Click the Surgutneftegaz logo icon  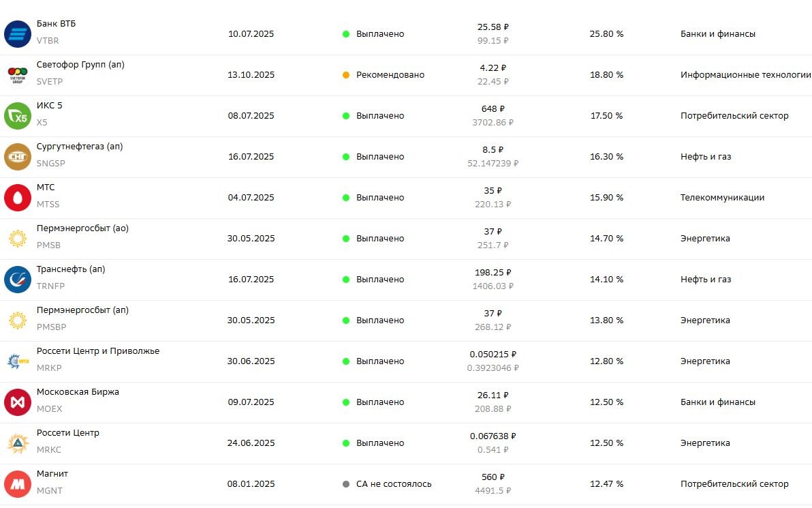pyautogui.click(x=18, y=157)
